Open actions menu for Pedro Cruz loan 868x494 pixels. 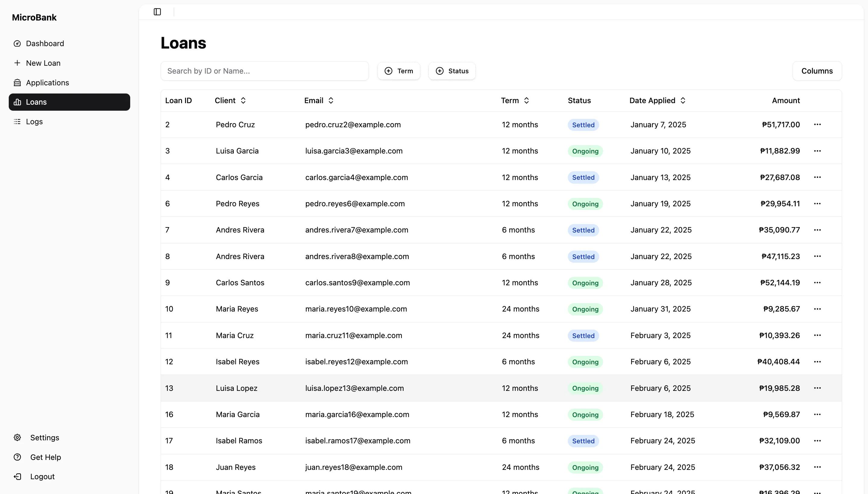[817, 125]
